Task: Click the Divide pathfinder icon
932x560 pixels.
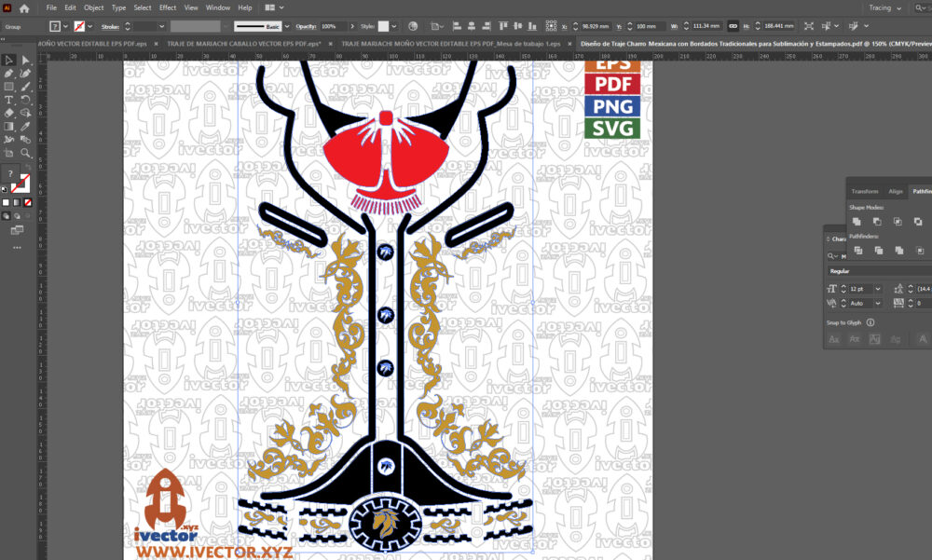Action: (x=858, y=251)
